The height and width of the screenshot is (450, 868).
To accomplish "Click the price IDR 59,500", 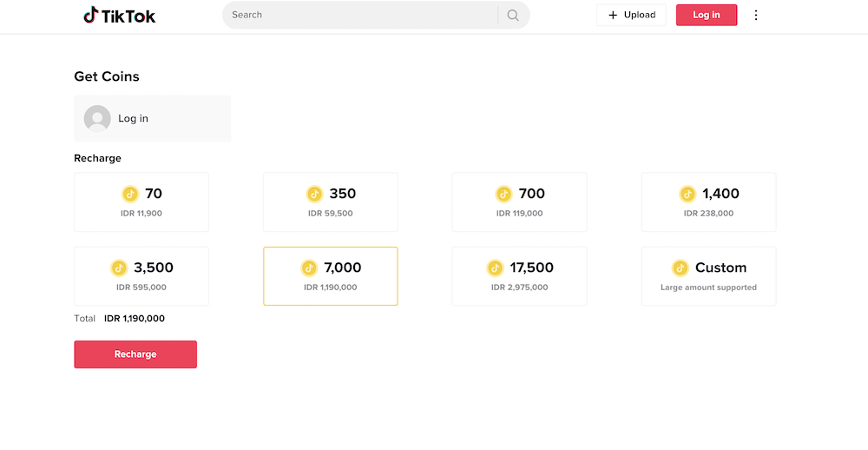I will click(x=331, y=214).
